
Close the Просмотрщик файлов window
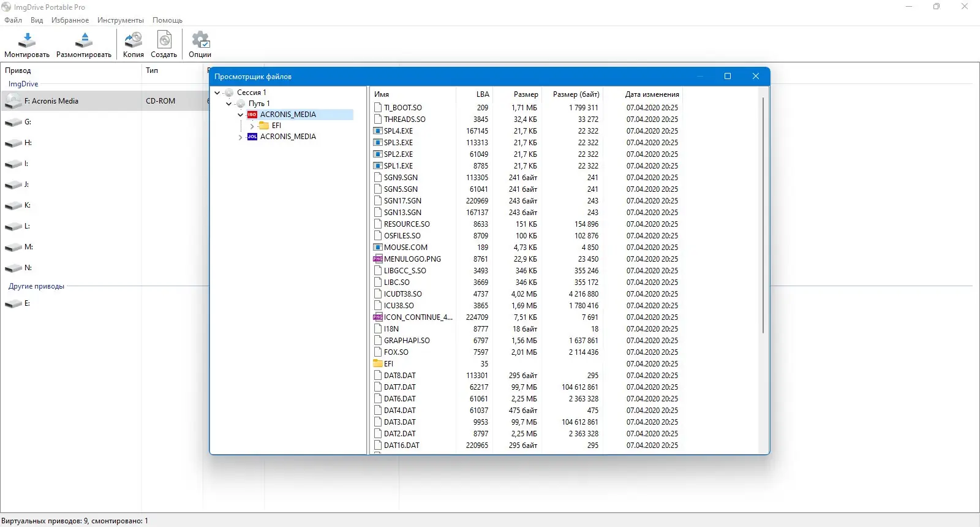click(756, 76)
